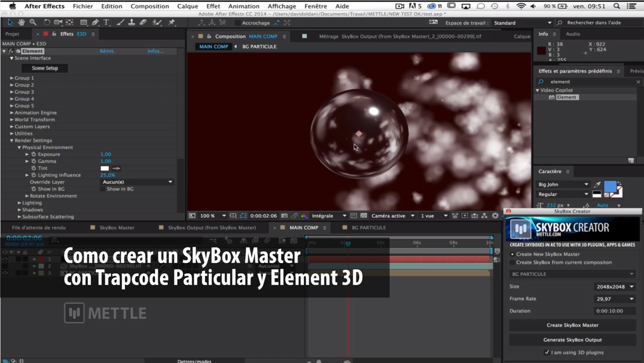The height and width of the screenshot is (363, 644).
Task: Open the Caméra active view dropdown
Action: tap(393, 216)
